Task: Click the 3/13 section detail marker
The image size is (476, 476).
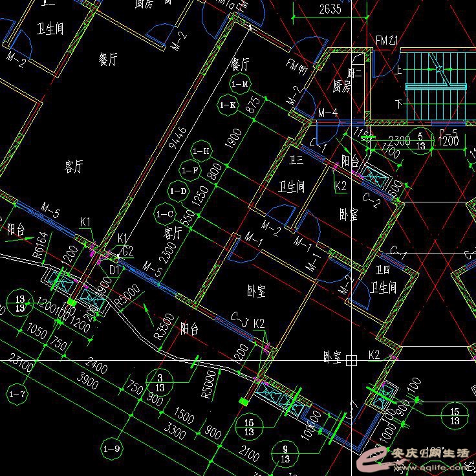Action: pos(160,382)
